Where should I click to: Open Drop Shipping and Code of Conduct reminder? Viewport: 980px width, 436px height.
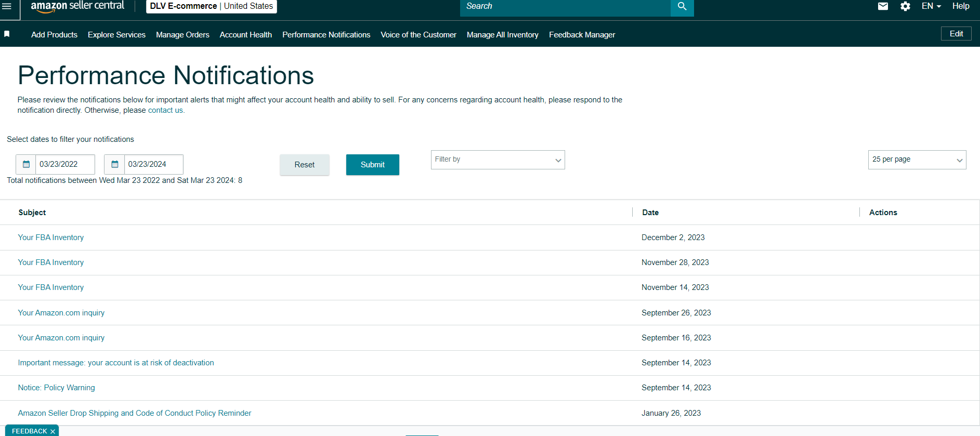coord(135,413)
